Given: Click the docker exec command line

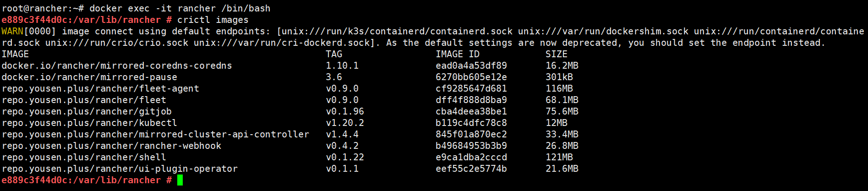Looking at the screenshot, I should [x=136, y=8].
